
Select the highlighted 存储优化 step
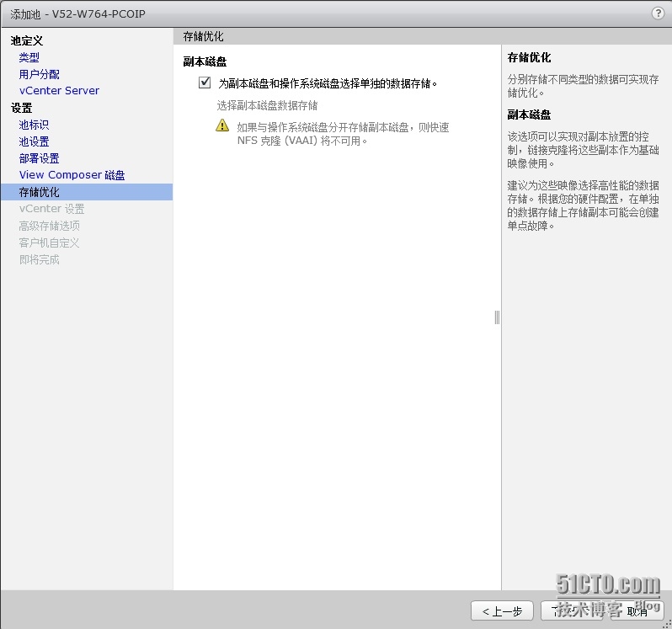[87, 192]
